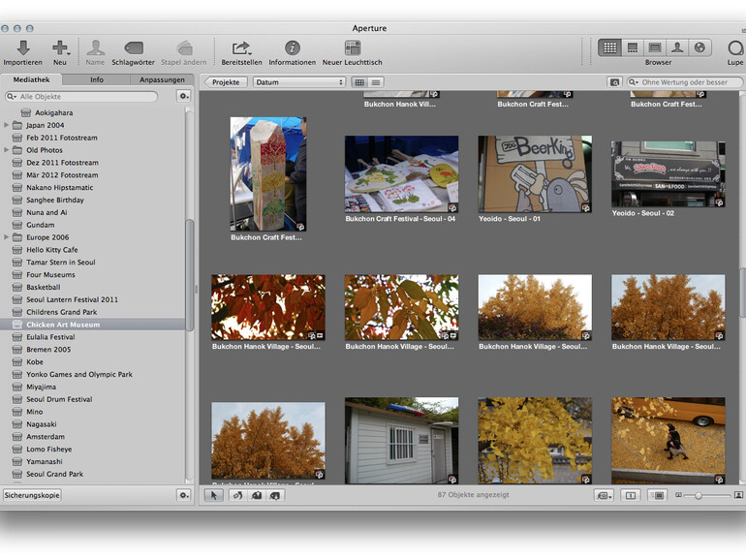Create a Neuer Leuchttisch light table
Screen dimensions: 746x560
tap(352, 47)
